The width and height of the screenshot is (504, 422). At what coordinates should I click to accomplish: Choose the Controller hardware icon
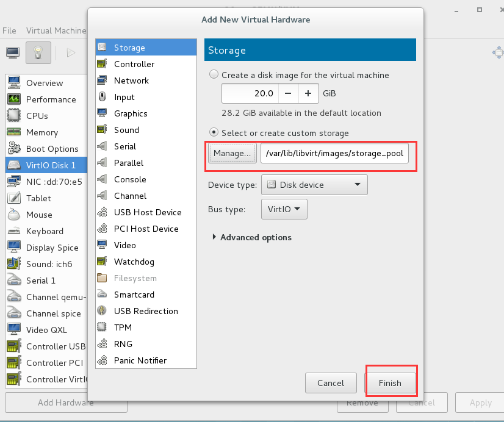[x=103, y=64]
